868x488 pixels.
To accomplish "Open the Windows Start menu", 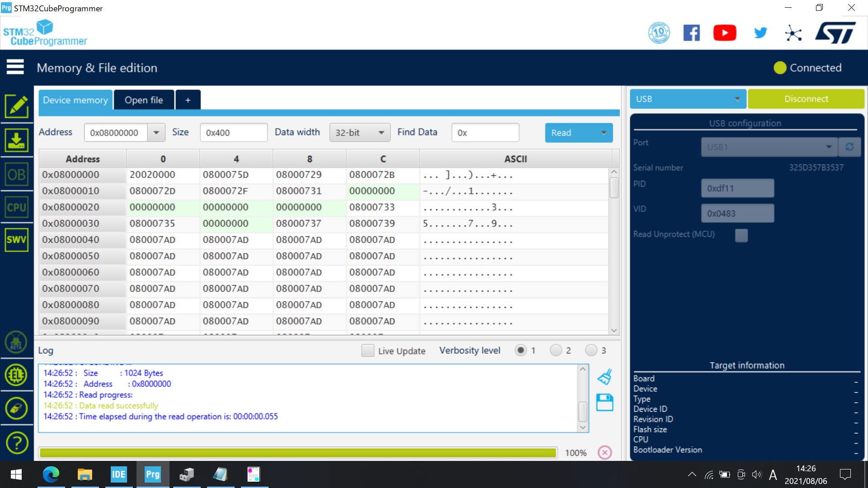I will click(16, 474).
